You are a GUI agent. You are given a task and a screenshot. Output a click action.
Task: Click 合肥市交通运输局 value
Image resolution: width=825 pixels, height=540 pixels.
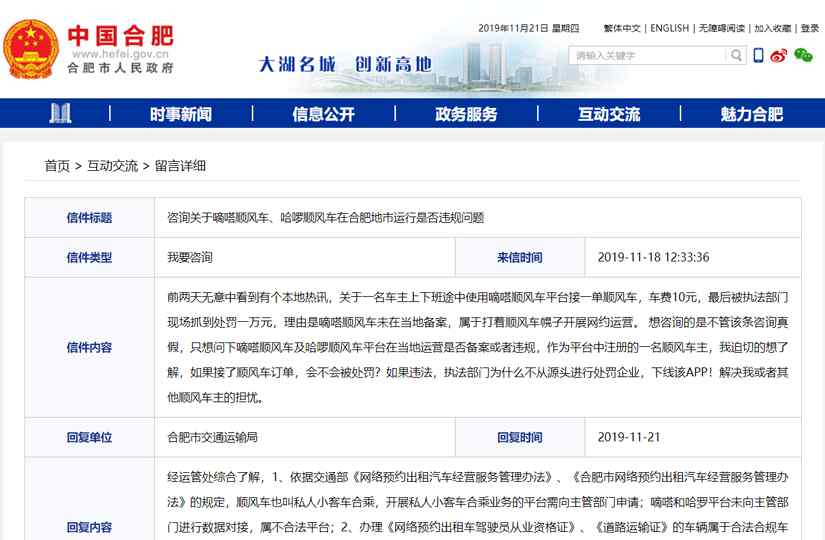213,437
